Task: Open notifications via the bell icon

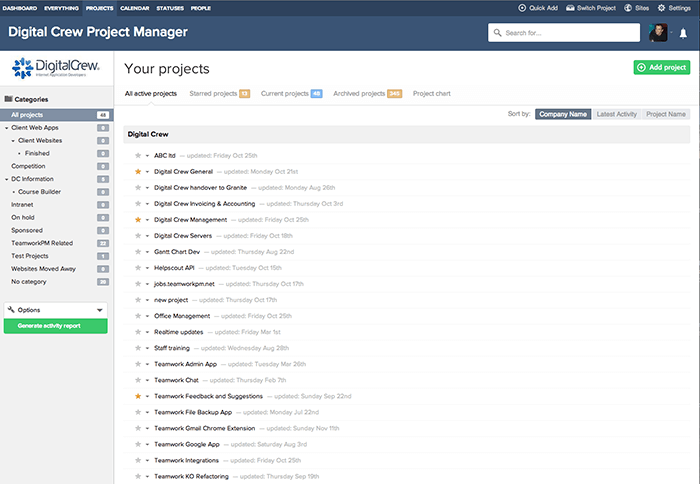Action: click(x=683, y=33)
